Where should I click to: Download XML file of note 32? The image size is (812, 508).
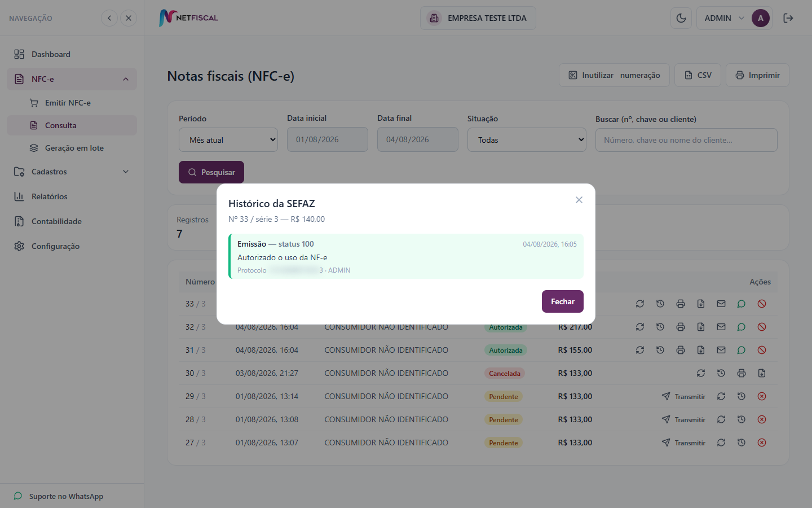click(701, 327)
